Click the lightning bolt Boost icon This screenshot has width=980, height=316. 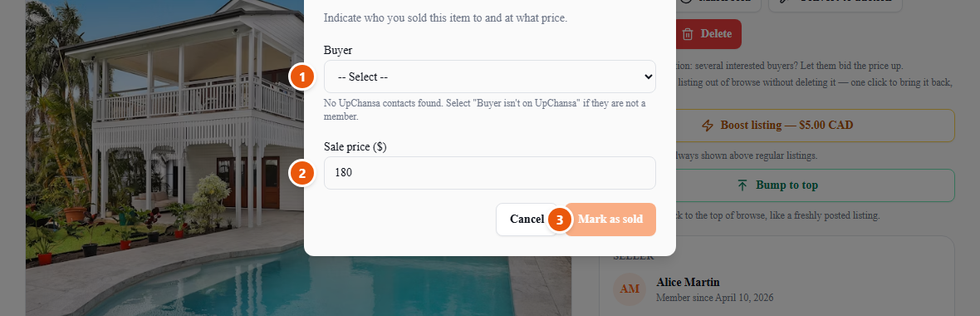click(708, 126)
